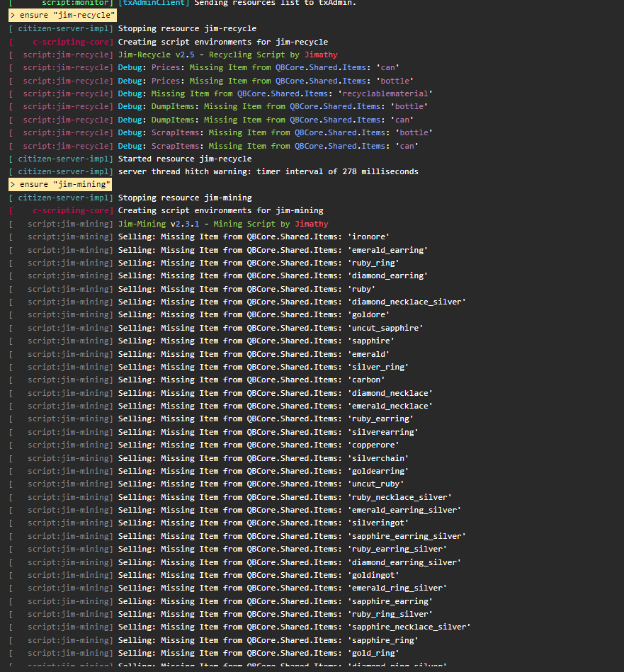
Task: Click the 'diamond_necklace_silver' item name
Action: 407,302
